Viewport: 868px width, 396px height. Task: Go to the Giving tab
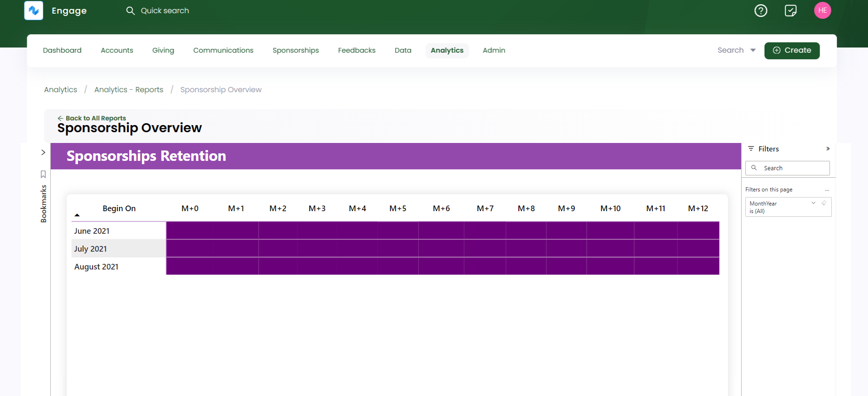(163, 50)
